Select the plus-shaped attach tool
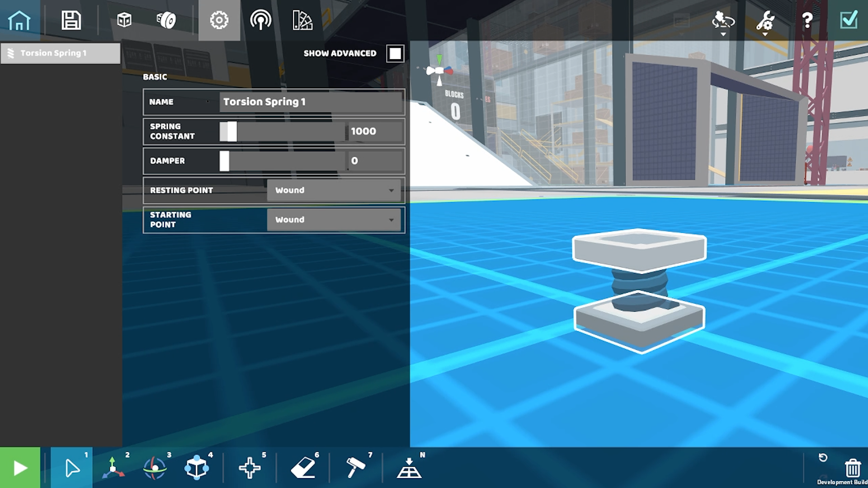Image resolution: width=868 pixels, height=488 pixels. click(x=250, y=468)
